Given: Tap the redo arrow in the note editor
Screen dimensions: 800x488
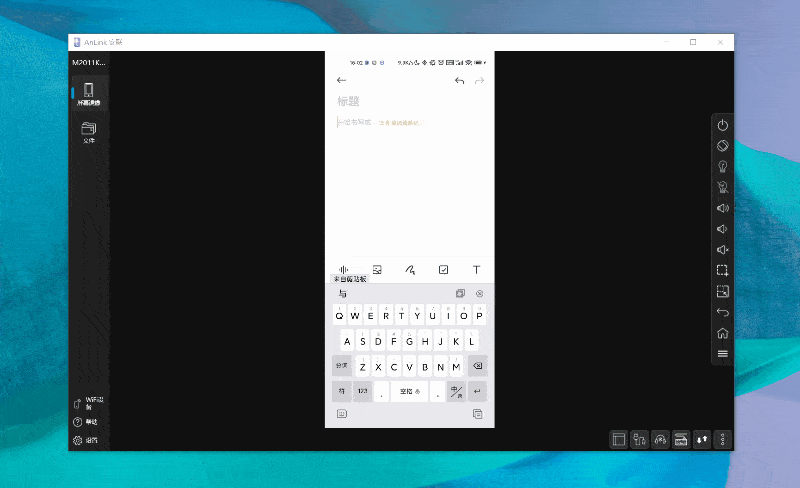Looking at the screenshot, I should [x=479, y=81].
